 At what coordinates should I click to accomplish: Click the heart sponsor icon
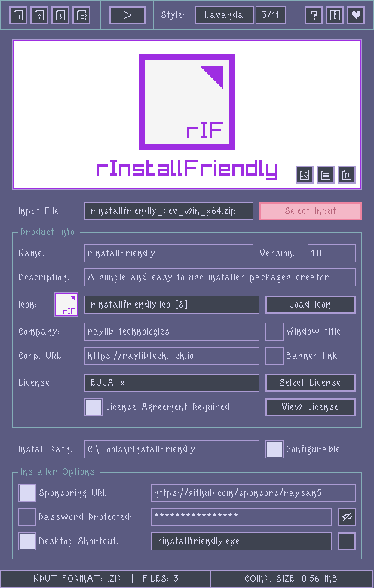pyautogui.click(x=356, y=15)
